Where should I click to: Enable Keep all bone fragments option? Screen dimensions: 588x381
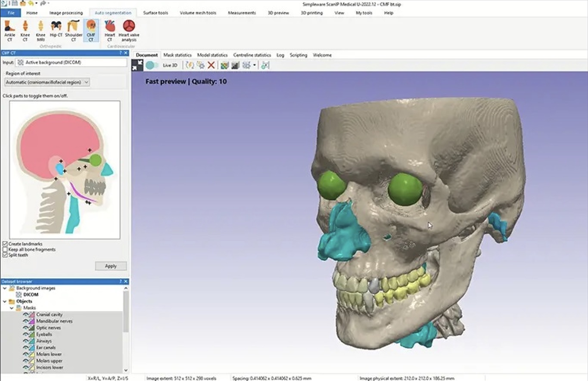click(5, 250)
